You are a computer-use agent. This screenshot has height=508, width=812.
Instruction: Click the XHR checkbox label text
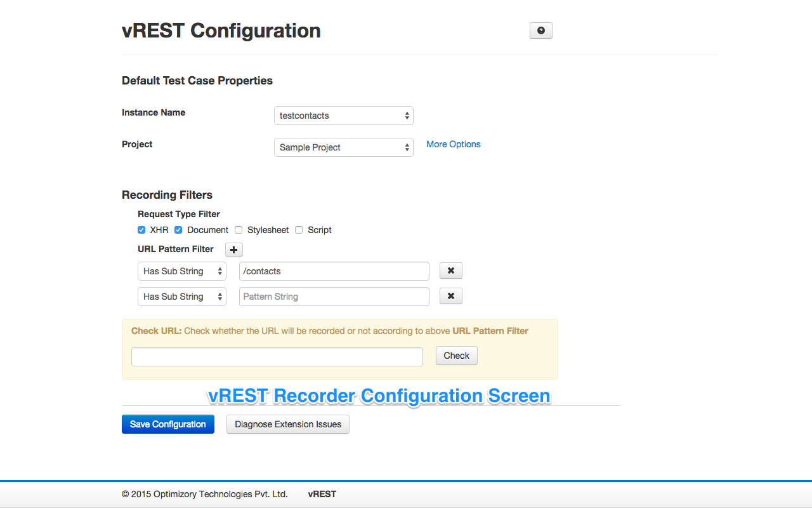(x=159, y=230)
